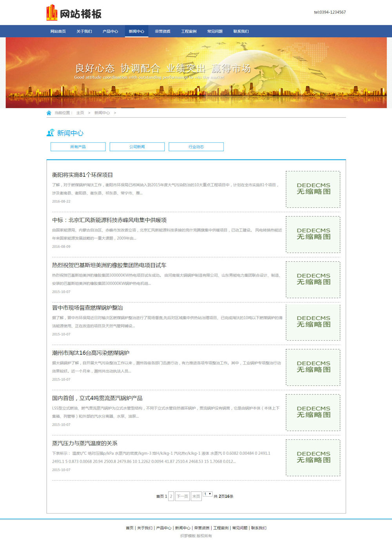Click the 主页 breadcrumb link
The height and width of the screenshot is (541, 392).
[x=80, y=113]
